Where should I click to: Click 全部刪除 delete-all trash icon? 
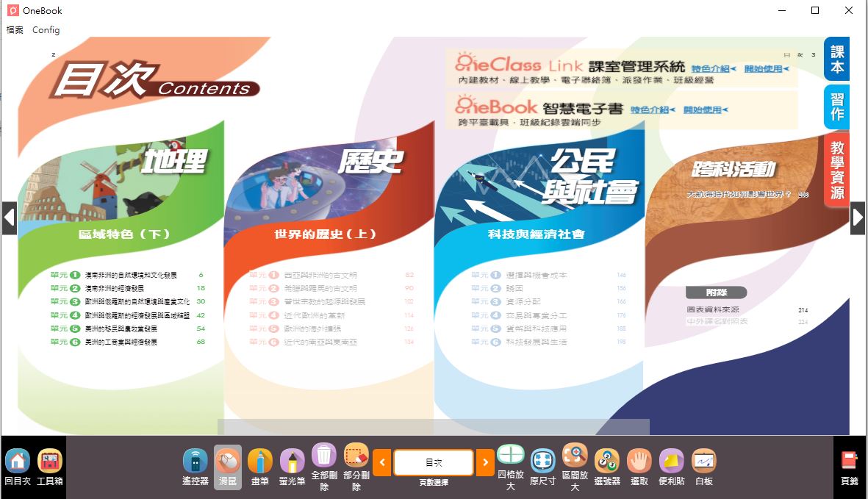tap(324, 467)
